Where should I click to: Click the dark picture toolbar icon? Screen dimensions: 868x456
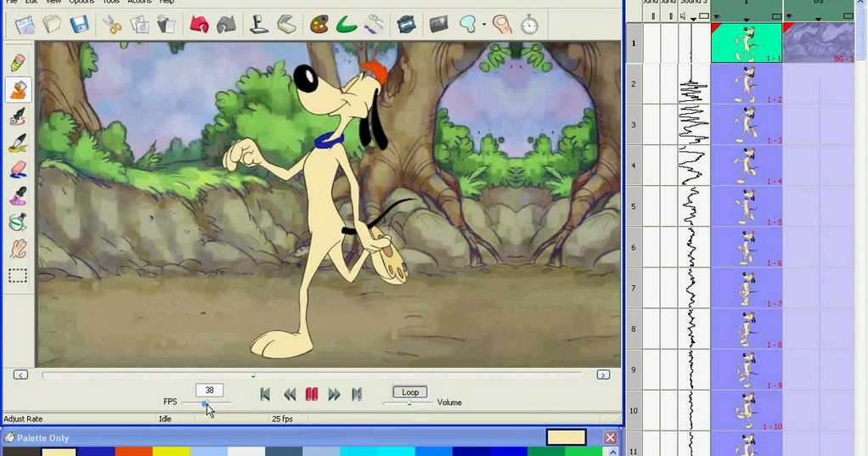click(438, 25)
